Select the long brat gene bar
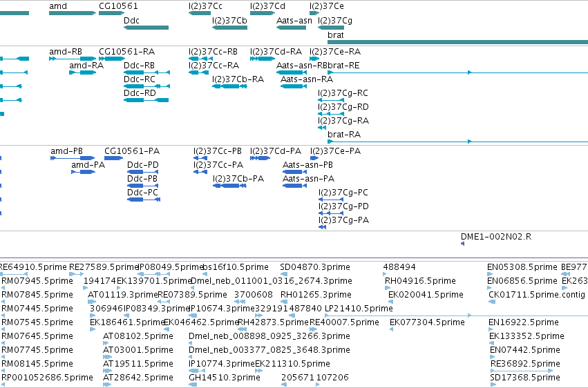 tap(457, 42)
